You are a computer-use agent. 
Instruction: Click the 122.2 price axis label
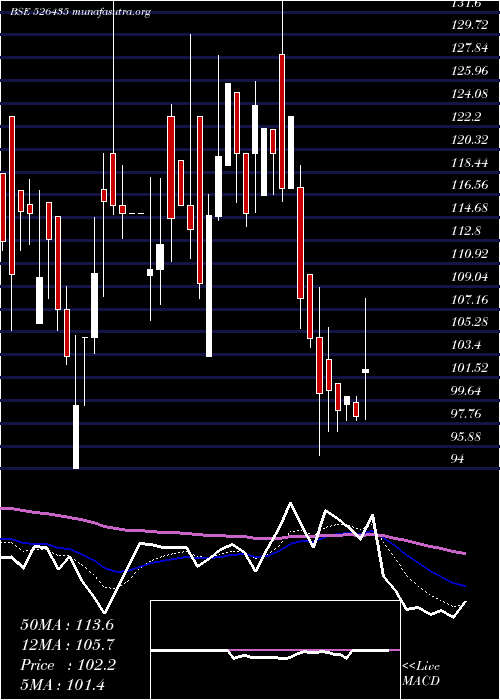point(465,117)
